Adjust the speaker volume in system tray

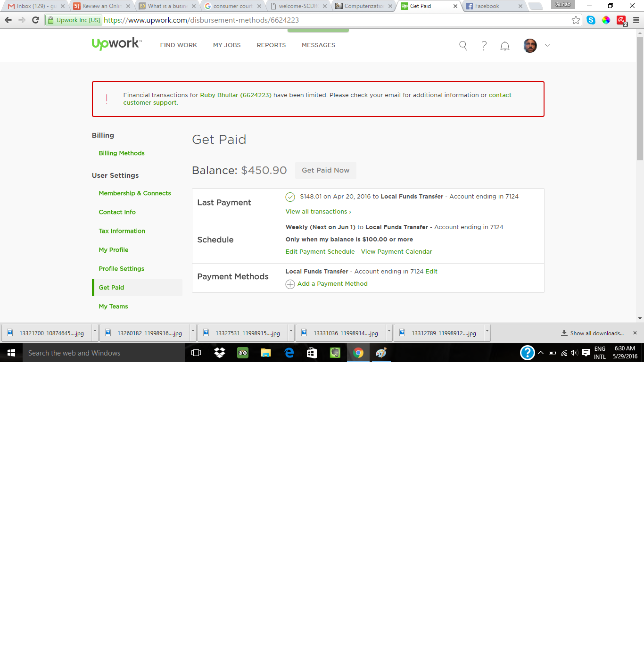[x=574, y=353]
